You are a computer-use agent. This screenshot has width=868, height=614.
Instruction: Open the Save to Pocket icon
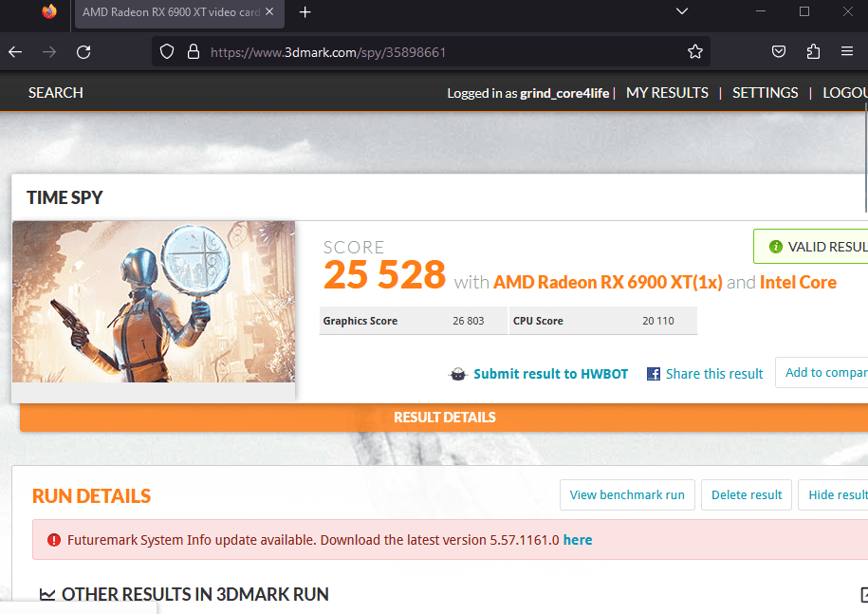point(779,51)
